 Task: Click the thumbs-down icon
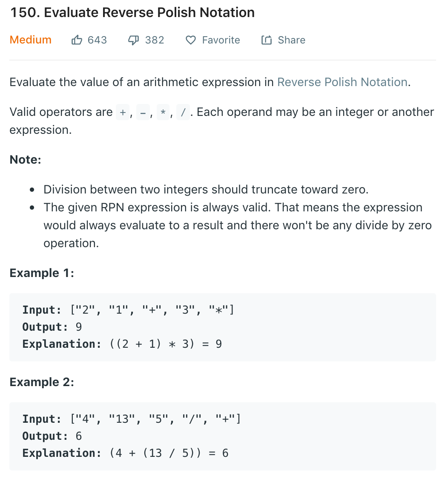(x=133, y=40)
